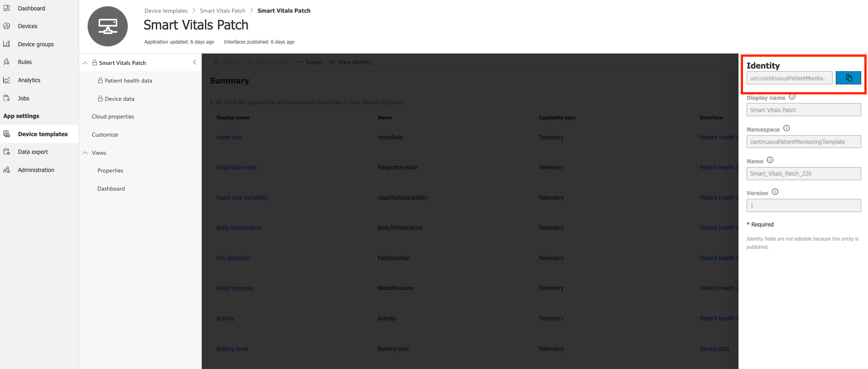The height and width of the screenshot is (369, 868).
Task: Open Body temperature capability link
Action: [x=239, y=228]
